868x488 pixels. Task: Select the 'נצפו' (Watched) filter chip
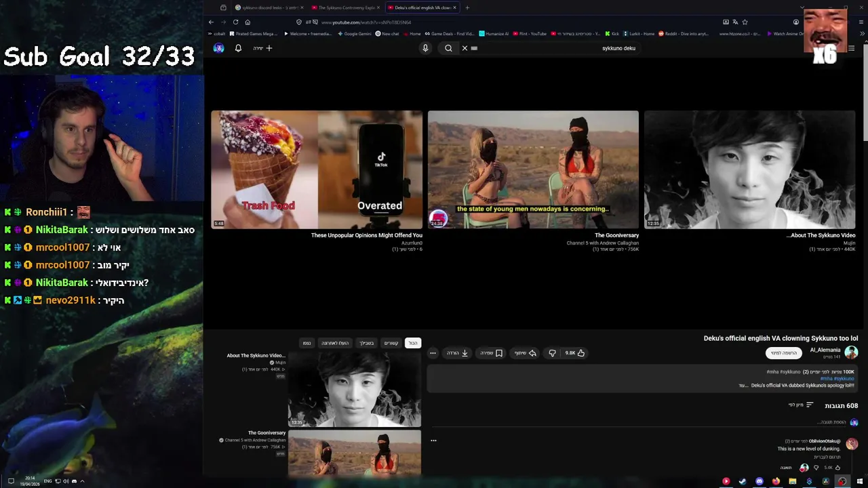[307, 343]
